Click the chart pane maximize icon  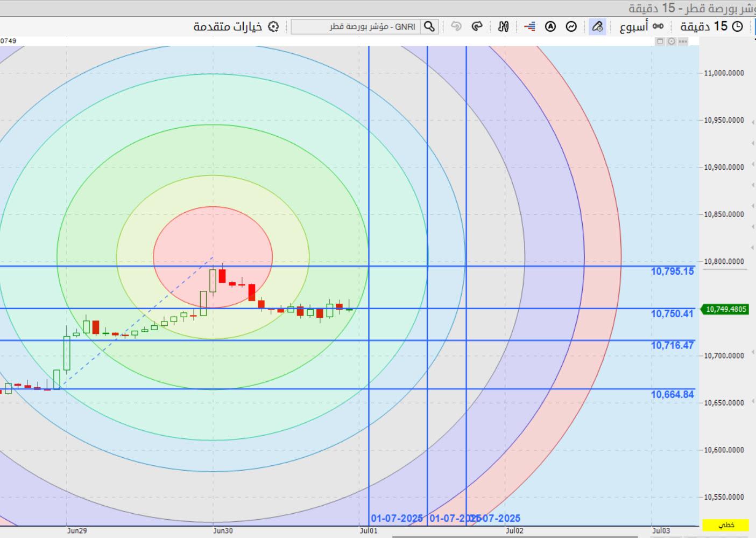pos(660,41)
